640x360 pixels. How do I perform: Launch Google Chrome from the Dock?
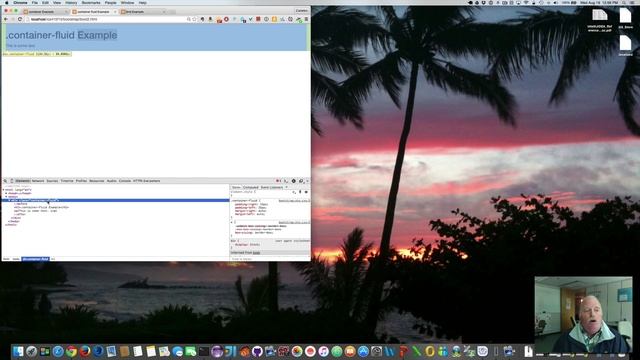tap(71, 351)
